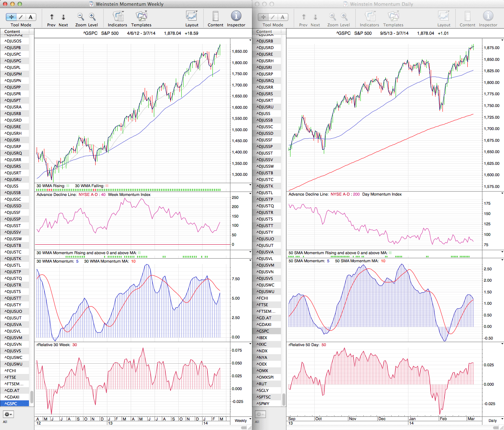Toggle the Content panel in Weekly window
504x430 pixels.
click(x=215, y=16)
